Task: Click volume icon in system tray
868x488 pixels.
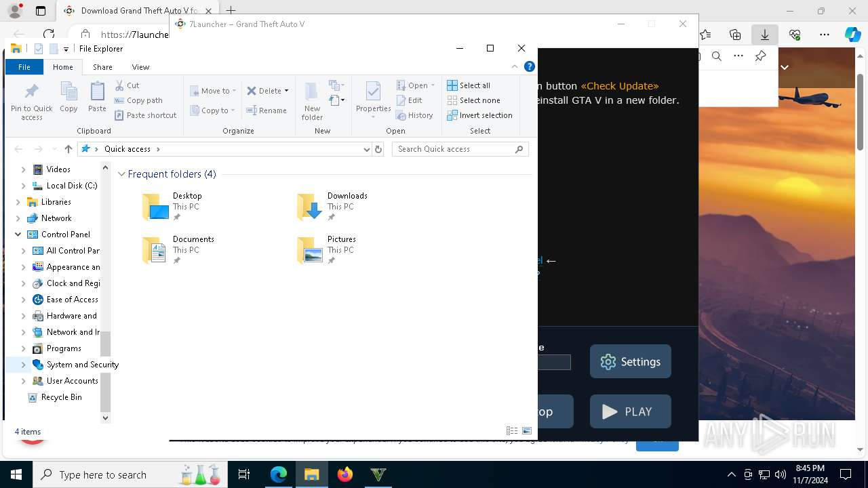Action: click(781, 474)
